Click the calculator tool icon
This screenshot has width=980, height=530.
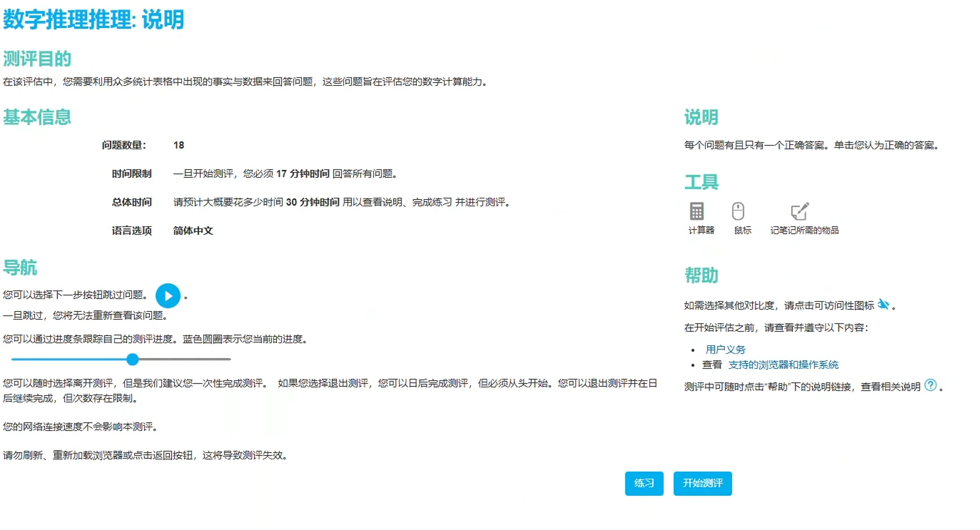pyautogui.click(x=696, y=212)
